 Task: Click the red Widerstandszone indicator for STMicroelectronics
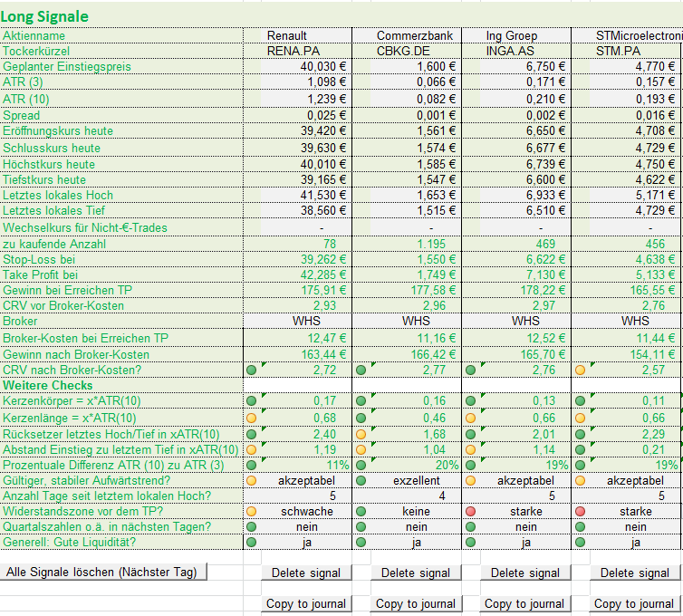pos(581,512)
